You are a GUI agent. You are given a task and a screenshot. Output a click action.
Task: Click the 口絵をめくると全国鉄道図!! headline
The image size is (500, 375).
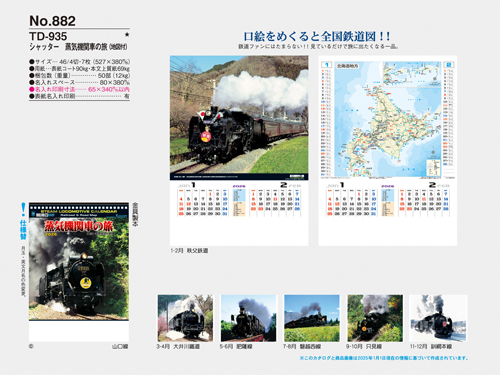click(x=317, y=36)
